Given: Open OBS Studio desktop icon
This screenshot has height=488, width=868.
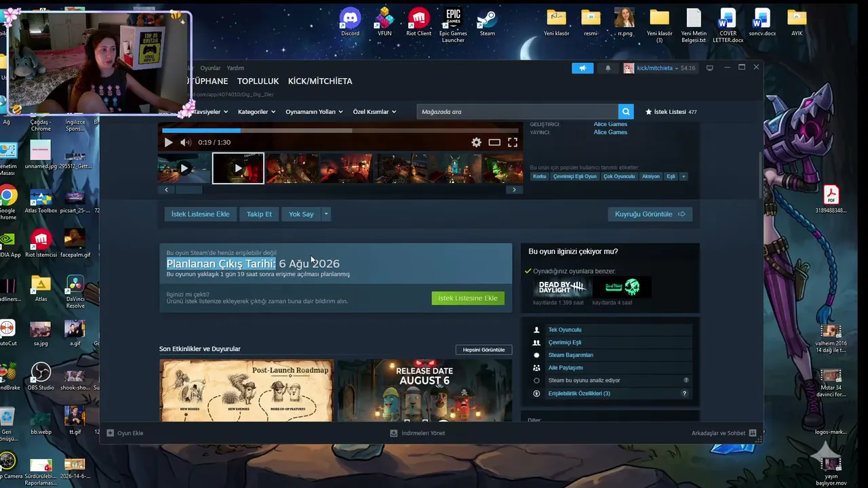Looking at the screenshot, I should click(41, 377).
